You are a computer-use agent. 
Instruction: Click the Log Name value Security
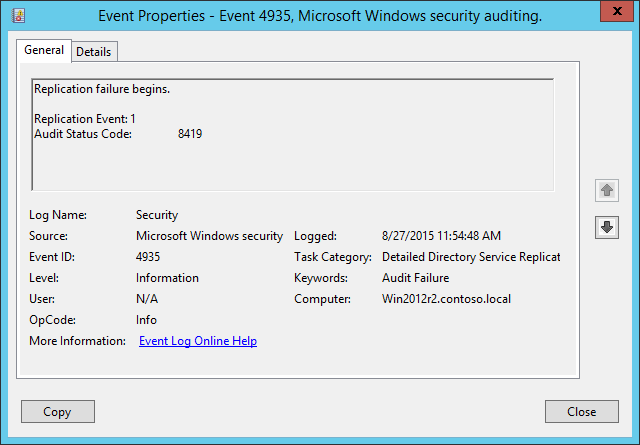click(x=157, y=215)
